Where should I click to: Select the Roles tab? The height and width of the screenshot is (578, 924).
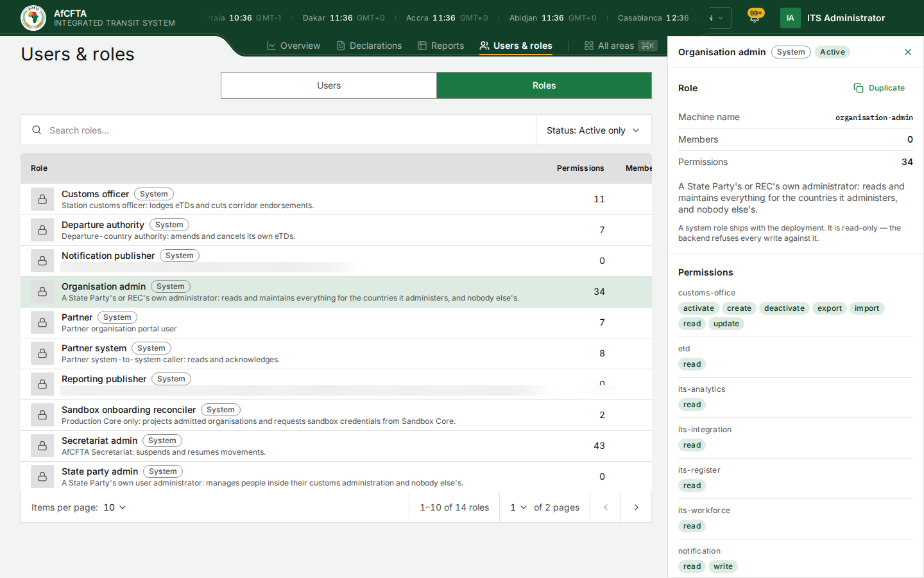pos(544,85)
